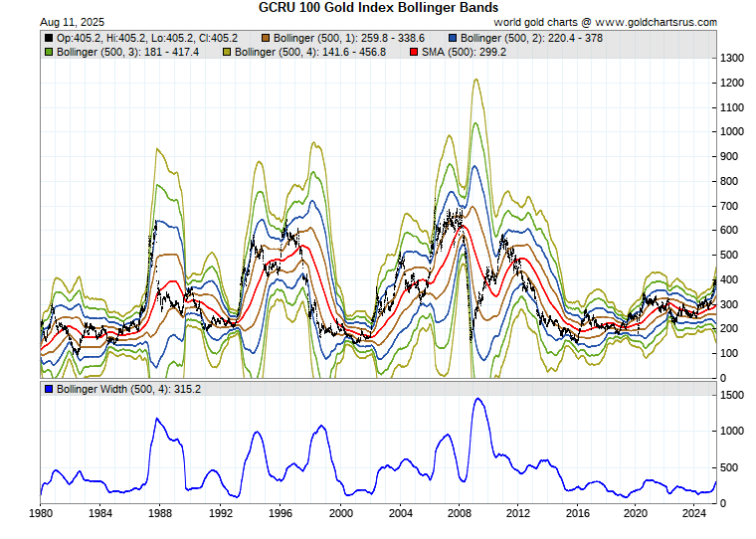
Task: Click the red SMA (500) legend marker
Action: [x=415, y=51]
